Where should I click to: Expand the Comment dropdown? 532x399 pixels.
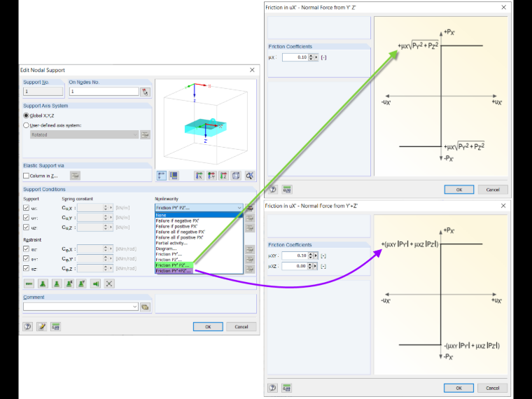(x=134, y=307)
